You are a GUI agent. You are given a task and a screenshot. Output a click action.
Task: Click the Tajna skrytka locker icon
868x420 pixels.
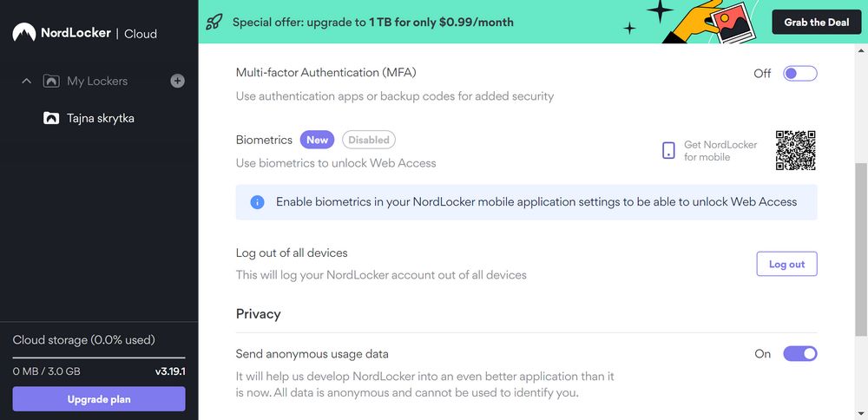pyautogui.click(x=51, y=118)
